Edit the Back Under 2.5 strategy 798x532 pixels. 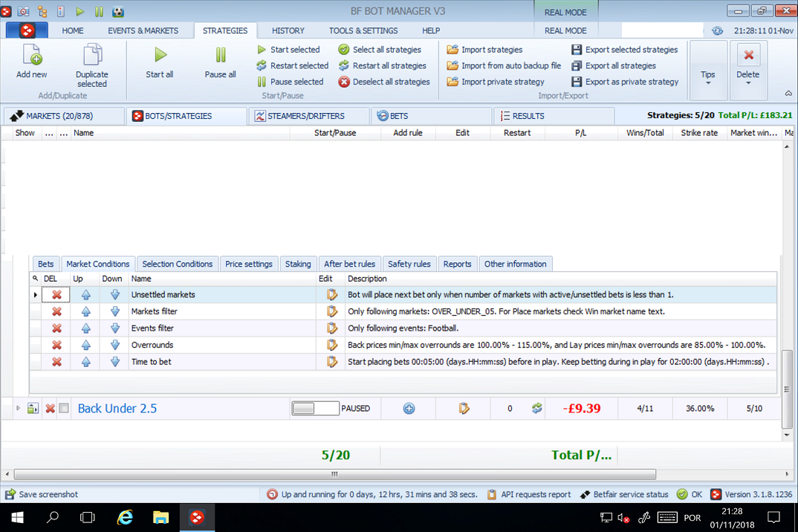(x=464, y=409)
